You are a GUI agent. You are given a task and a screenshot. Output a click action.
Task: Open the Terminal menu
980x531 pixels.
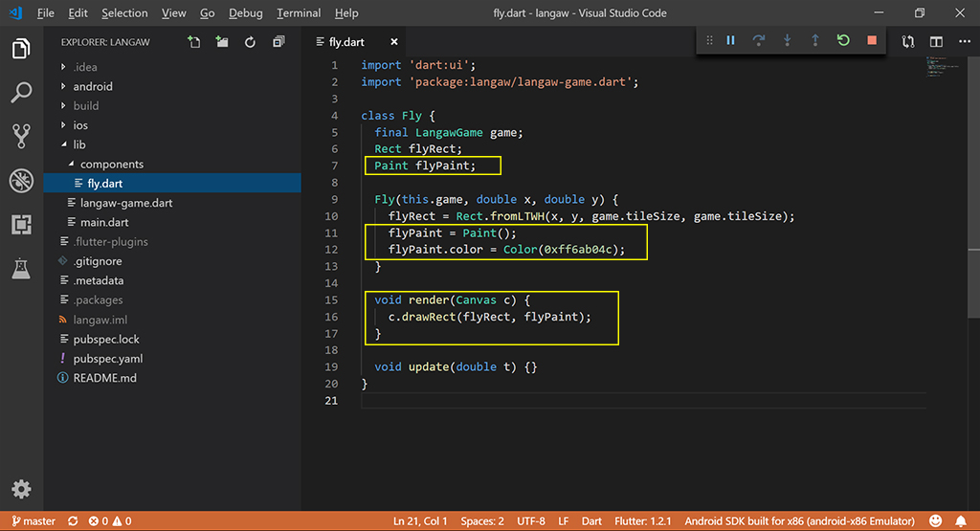pos(299,13)
